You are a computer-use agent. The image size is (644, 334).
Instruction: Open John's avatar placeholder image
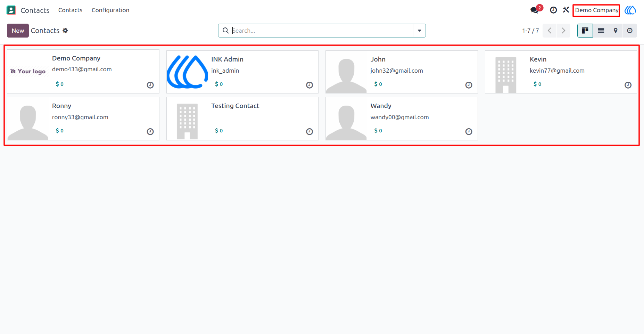coord(346,72)
